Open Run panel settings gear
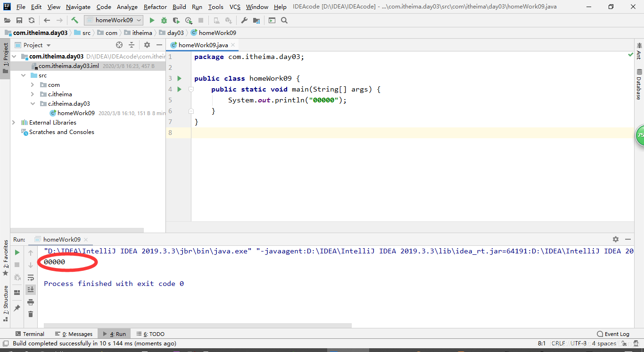644x352 pixels. 616,239
